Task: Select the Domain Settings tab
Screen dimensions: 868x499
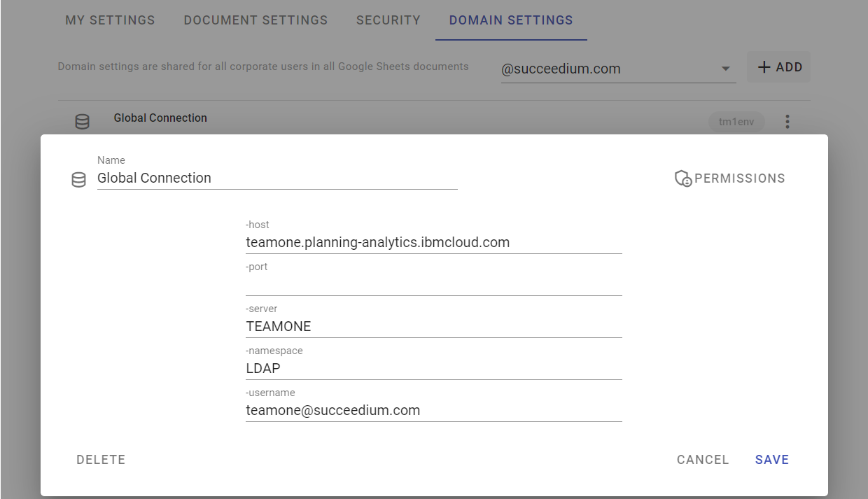Action: 511,20
